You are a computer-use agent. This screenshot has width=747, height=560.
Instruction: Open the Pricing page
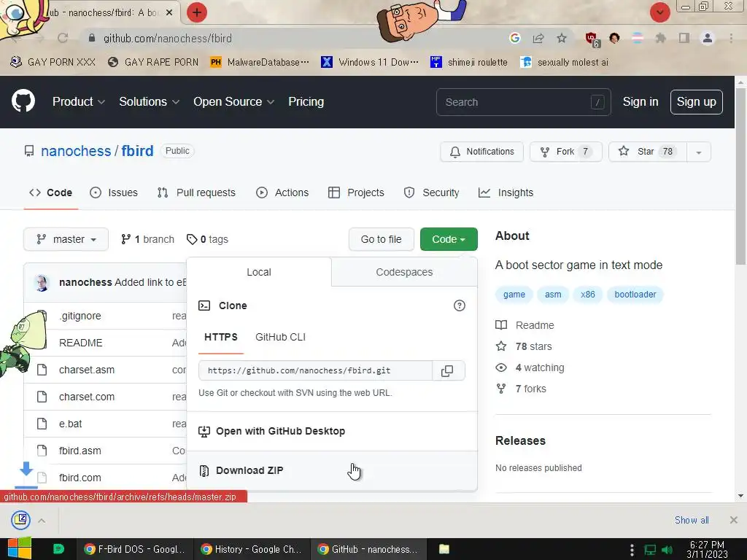[306, 101]
